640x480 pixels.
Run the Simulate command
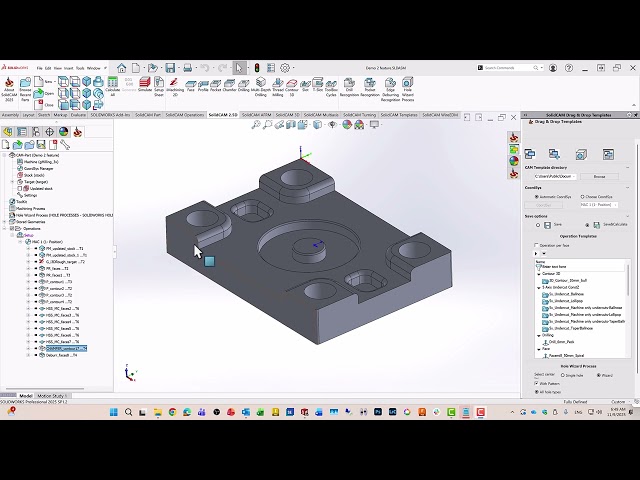(x=145, y=84)
